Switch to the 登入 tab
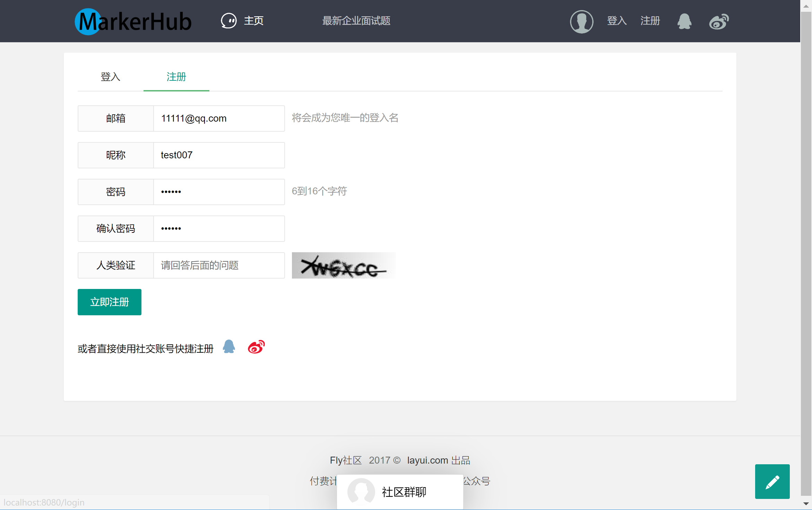The height and width of the screenshot is (510, 812). [110, 77]
